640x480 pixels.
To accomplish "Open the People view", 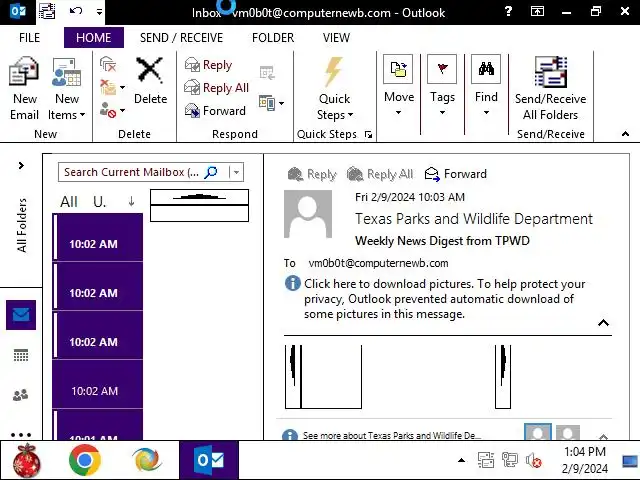I will (20, 395).
